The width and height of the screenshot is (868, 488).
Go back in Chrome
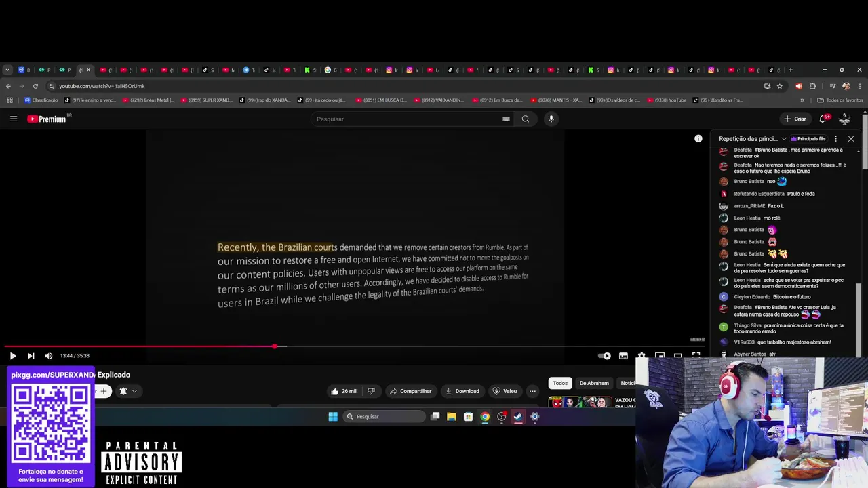(x=8, y=86)
